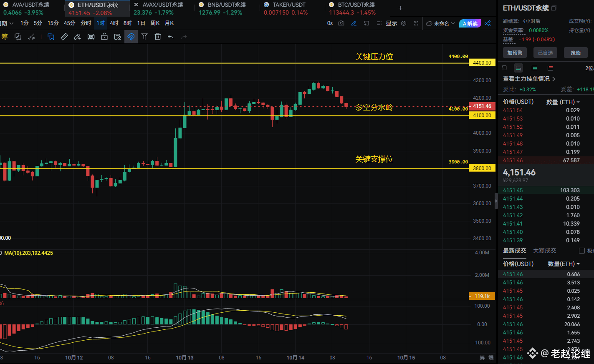Collapse the side panel handle arrow

pos(496,201)
